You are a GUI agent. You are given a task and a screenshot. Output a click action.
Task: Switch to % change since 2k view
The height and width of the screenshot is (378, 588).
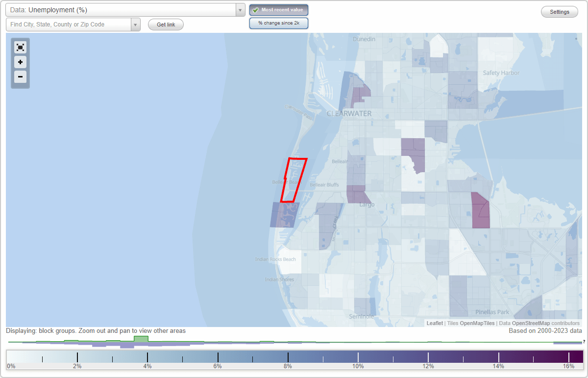(x=278, y=23)
